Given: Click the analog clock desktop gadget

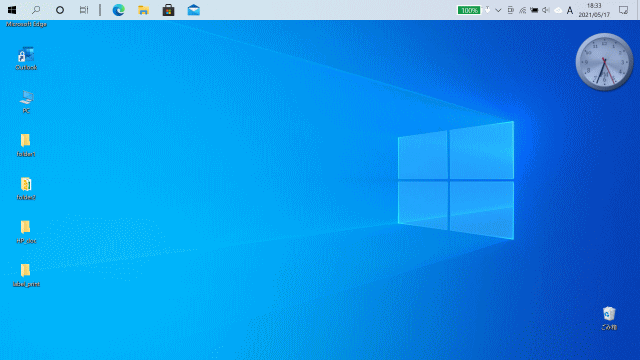Looking at the screenshot, I should tap(604, 62).
